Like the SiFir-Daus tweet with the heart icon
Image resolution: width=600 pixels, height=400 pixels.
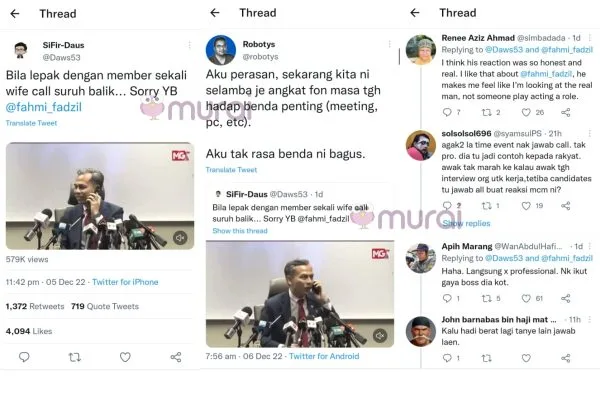click(x=125, y=357)
